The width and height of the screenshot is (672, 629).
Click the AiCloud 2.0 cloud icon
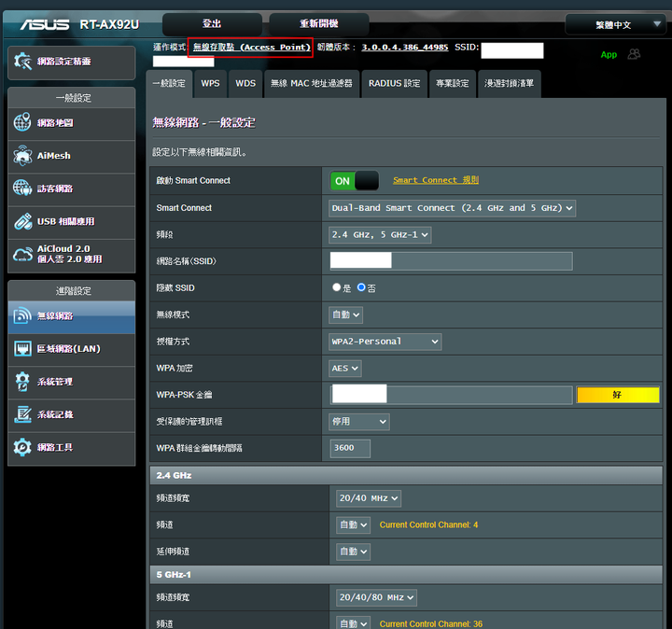pos(22,254)
